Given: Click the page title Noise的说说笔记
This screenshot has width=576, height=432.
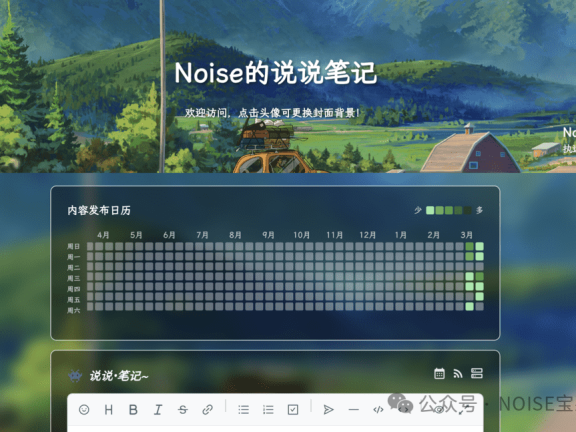Looking at the screenshot, I should click(276, 73).
